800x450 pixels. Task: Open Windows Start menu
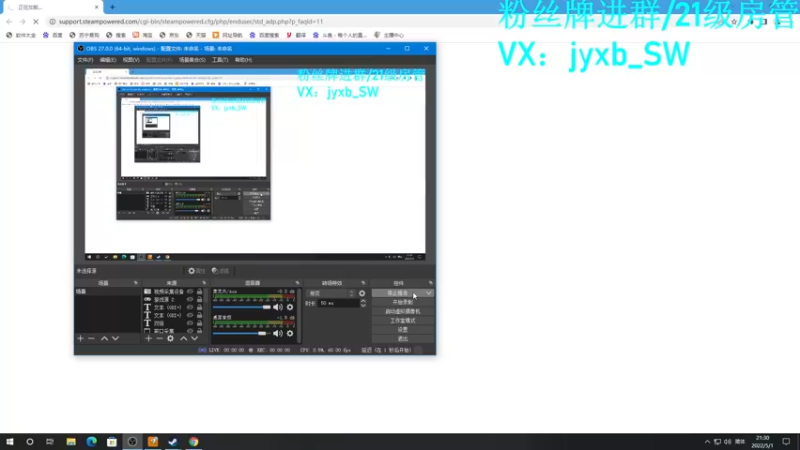click(10, 442)
